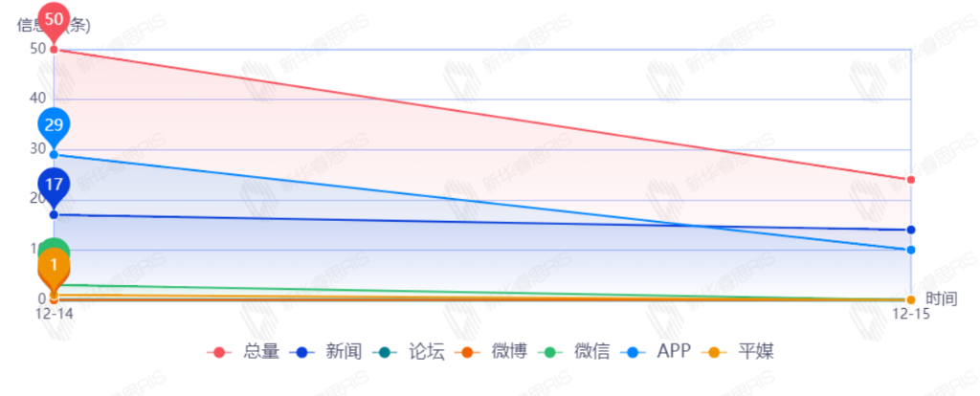Image resolution: width=980 pixels, height=396 pixels.
Task: Click the 12-14 x-axis date label
Action: (54, 313)
